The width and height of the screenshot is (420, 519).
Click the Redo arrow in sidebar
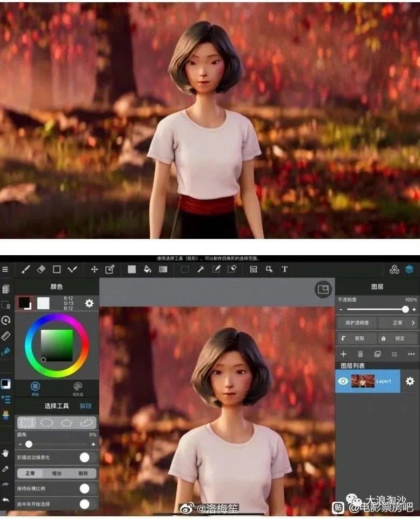coord(5,484)
